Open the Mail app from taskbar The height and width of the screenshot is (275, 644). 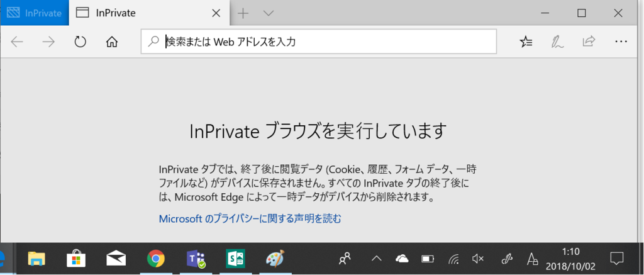click(116, 259)
